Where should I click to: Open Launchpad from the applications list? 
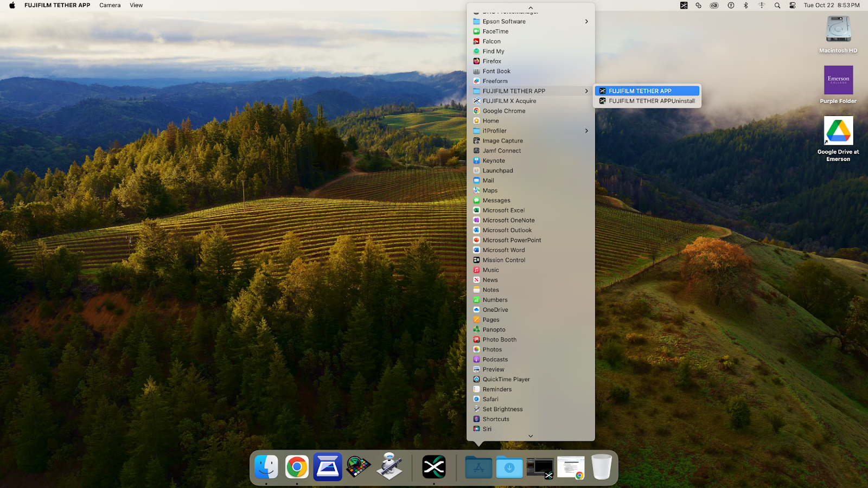(x=531, y=171)
